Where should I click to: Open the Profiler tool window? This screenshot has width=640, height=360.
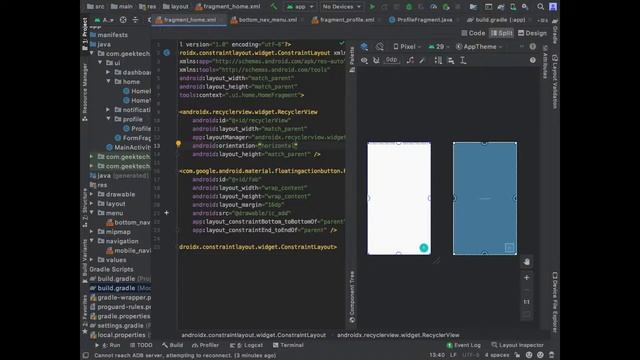pyautogui.click(x=206, y=345)
